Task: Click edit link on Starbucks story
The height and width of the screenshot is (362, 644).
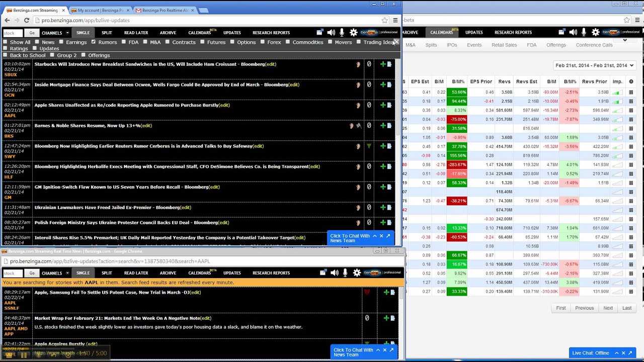Action: 270,64
